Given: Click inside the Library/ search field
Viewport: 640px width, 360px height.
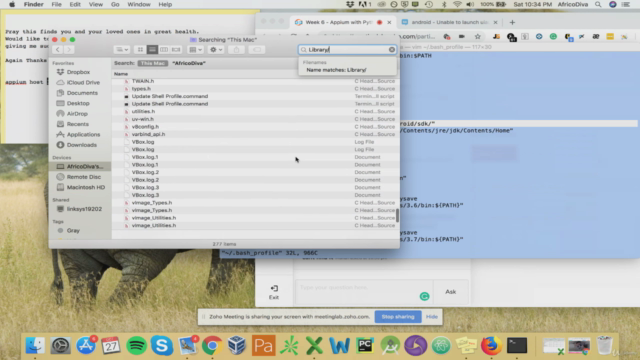Looking at the screenshot, I should point(346,49).
